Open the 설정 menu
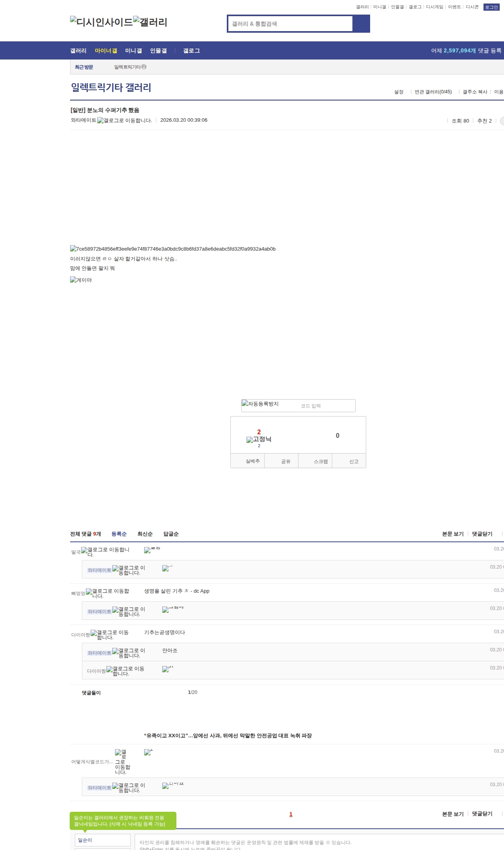 pyautogui.click(x=399, y=92)
